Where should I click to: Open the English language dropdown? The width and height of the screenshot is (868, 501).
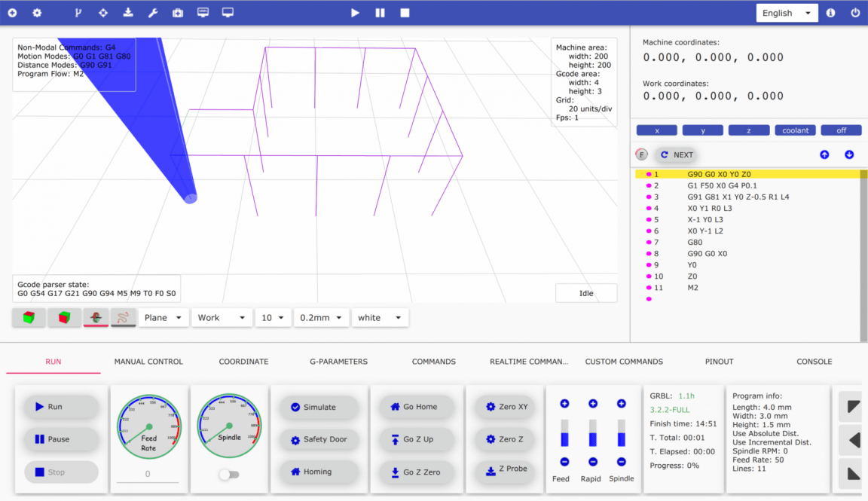coord(786,12)
